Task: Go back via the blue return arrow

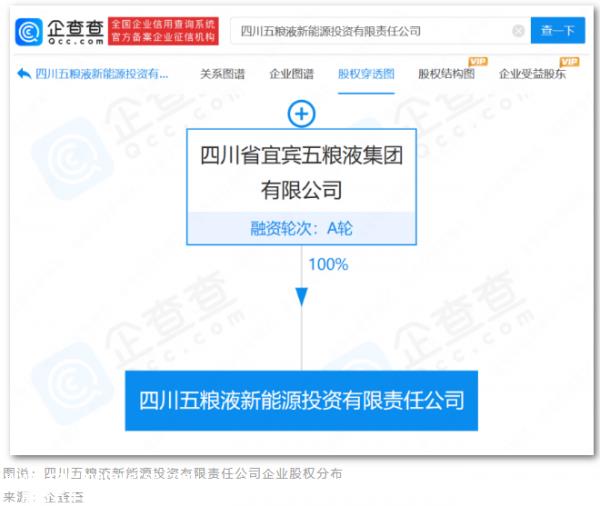Action: [x=24, y=73]
